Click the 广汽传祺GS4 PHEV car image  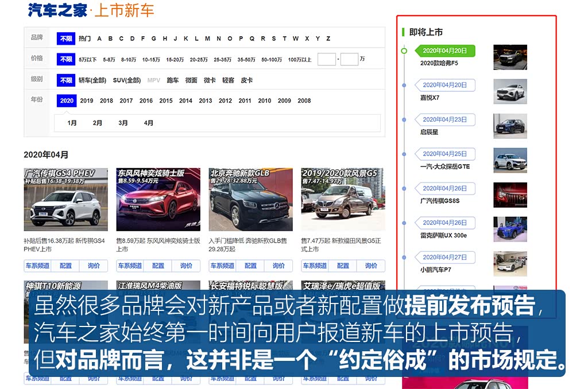coord(65,200)
